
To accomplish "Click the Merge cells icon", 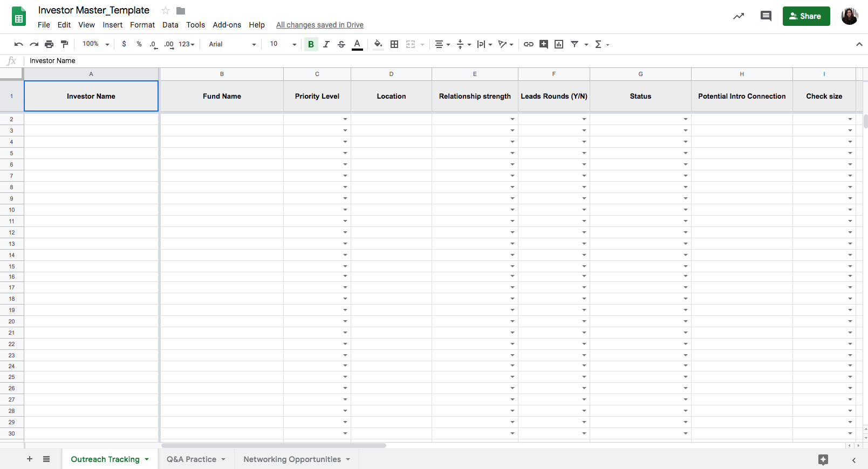I will pyautogui.click(x=411, y=44).
